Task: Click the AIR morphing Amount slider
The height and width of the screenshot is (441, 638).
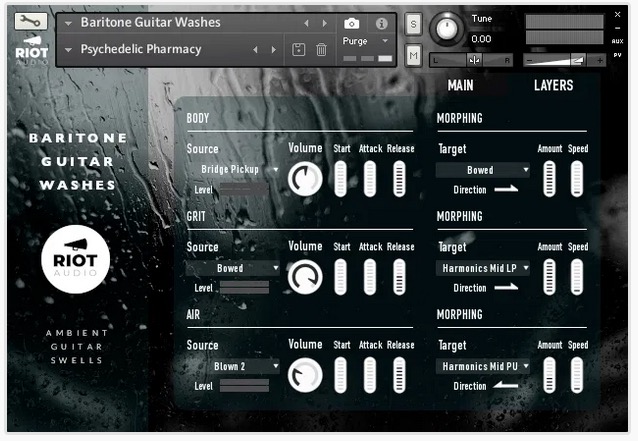Action: (x=549, y=375)
